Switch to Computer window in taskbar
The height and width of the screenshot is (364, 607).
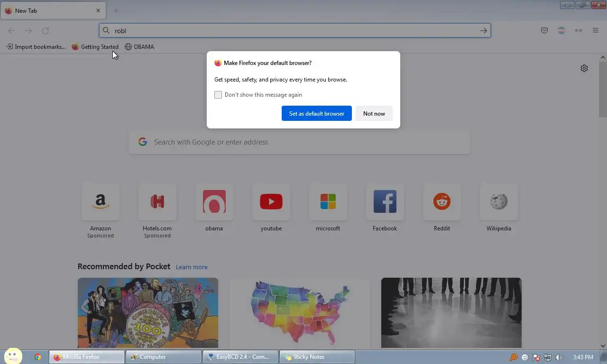[x=164, y=357]
